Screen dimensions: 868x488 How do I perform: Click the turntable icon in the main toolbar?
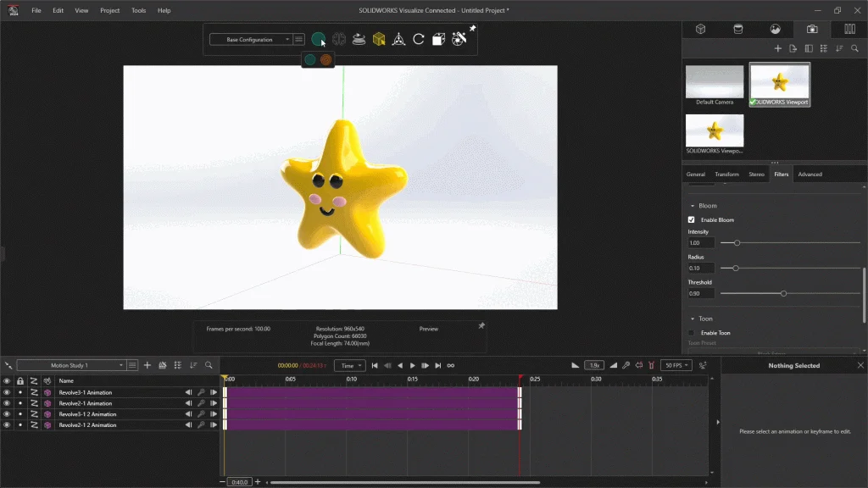pos(359,39)
